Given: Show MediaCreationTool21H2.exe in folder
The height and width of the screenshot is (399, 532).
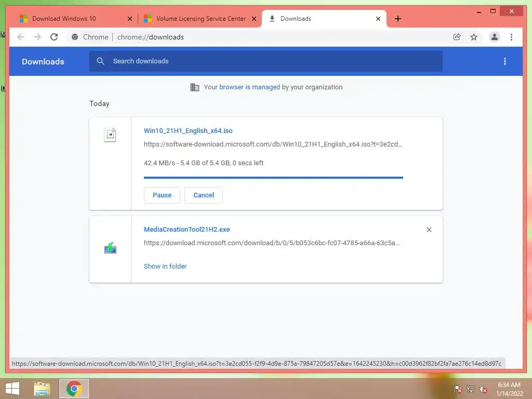Looking at the screenshot, I should coord(165,267).
